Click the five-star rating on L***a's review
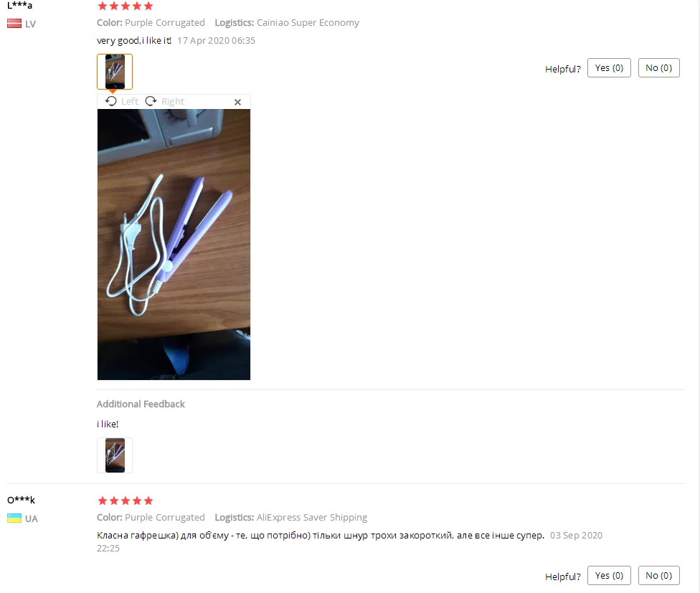This screenshot has height=593, width=700. [126, 6]
